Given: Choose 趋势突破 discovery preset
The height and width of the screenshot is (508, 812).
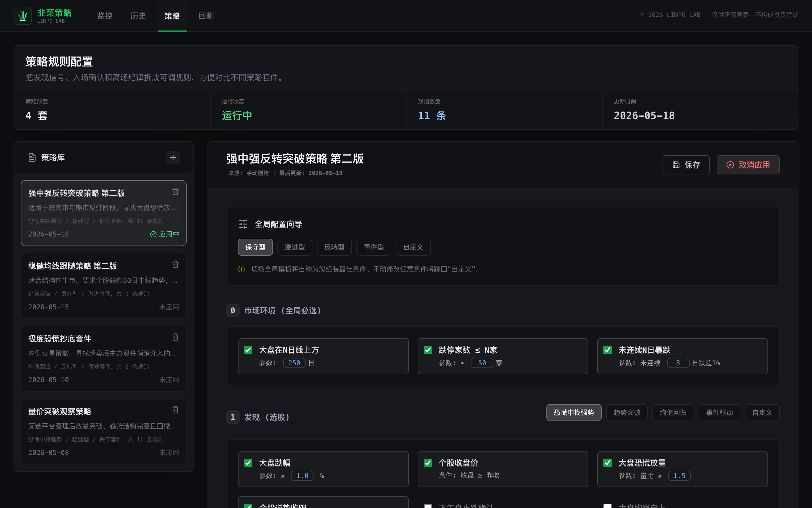Looking at the screenshot, I should (x=627, y=413).
